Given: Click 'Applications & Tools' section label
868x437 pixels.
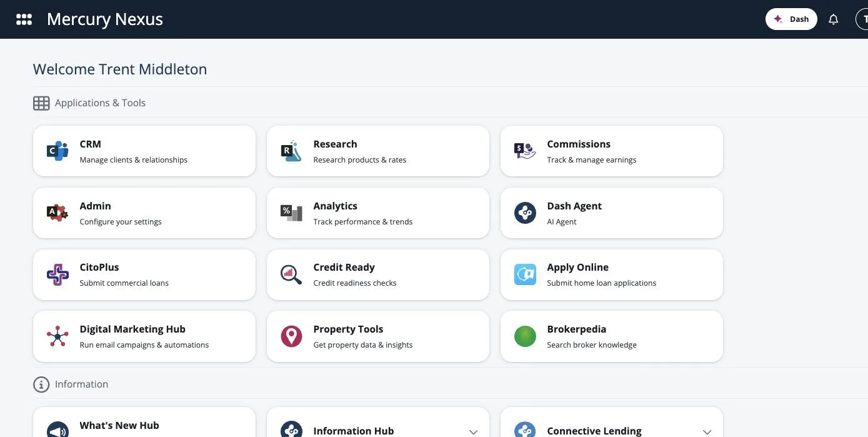Looking at the screenshot, I should [x=100, y=103].
